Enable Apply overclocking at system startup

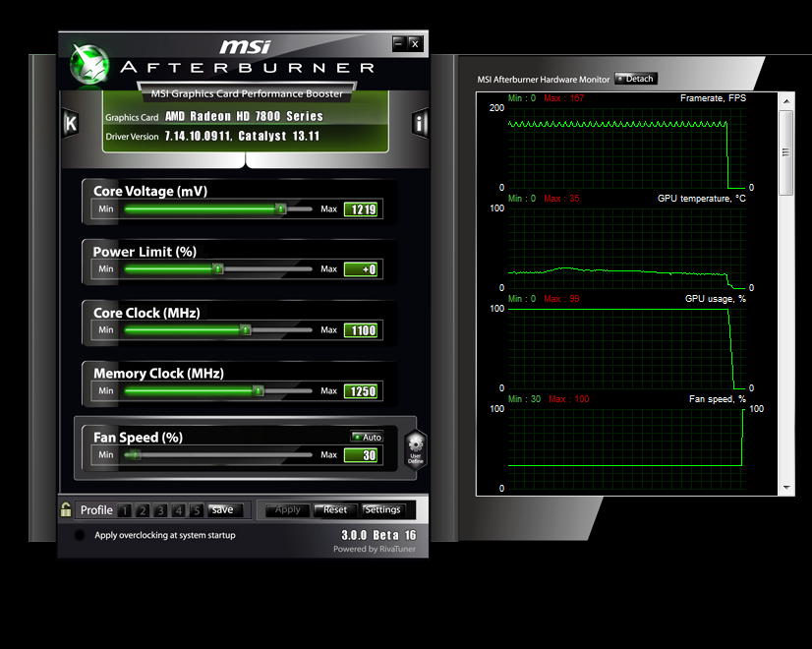click(80, 535)
